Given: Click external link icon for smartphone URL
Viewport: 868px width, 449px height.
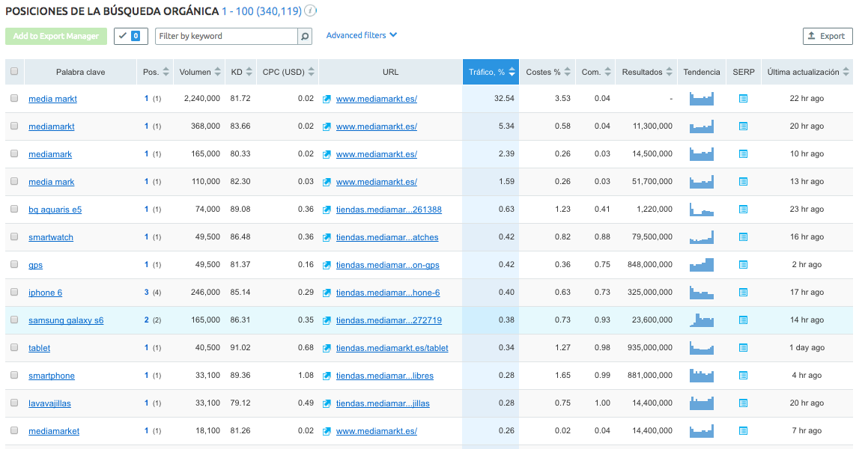Looking at the screenshot, I should 327,376.
